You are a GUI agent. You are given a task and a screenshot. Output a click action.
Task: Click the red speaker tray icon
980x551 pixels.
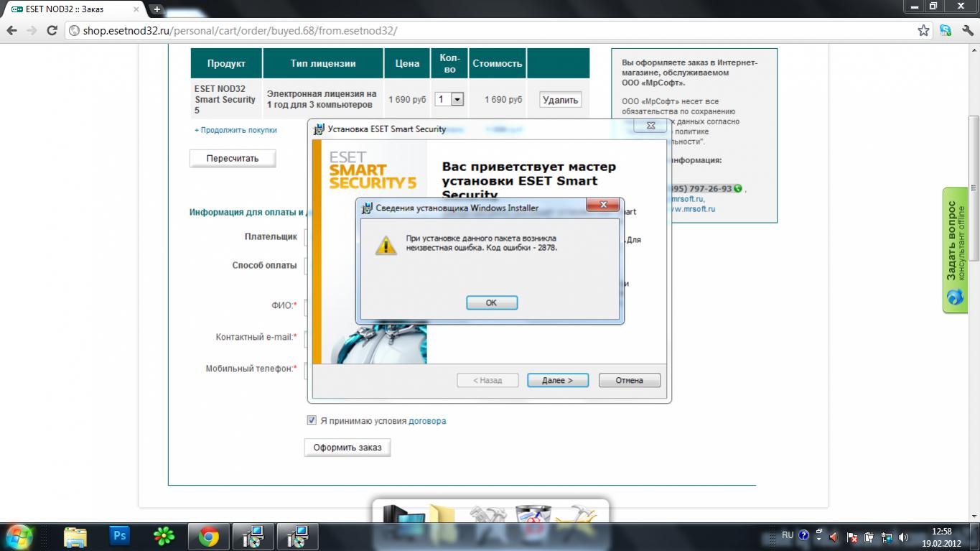point(833,536)
